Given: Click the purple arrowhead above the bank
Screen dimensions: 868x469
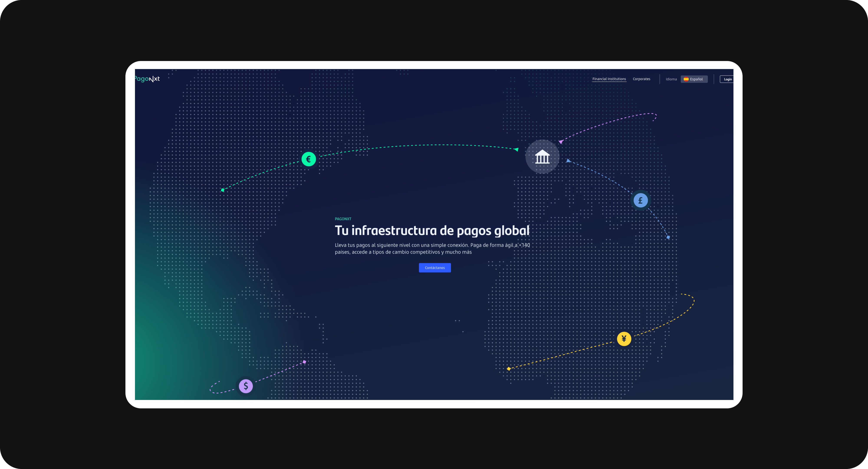Looking at the screenshot, I should (561, 142).
